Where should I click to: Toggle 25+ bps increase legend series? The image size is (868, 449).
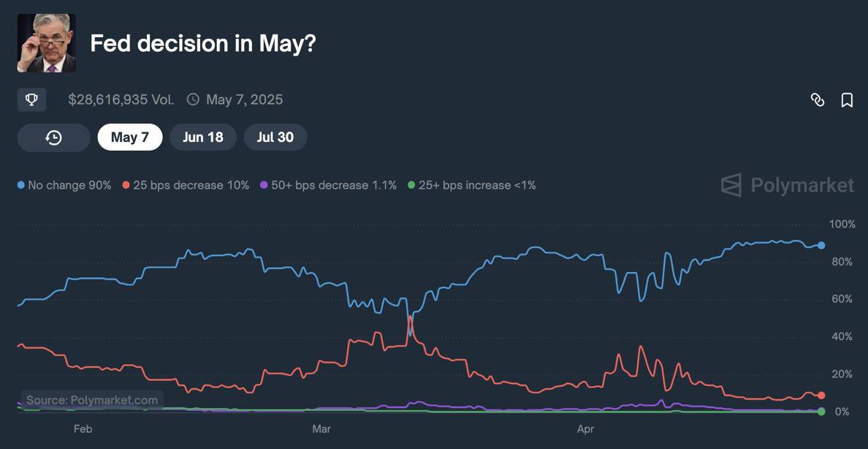click(x=472, y=186)
